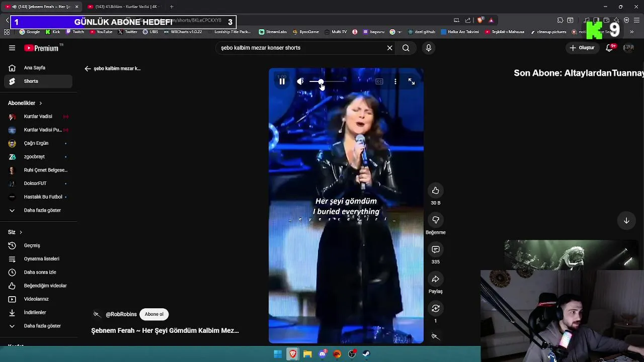Open Steam from the taskbar
The height and width of the screenshot is (362, 644).
click(367, 354)
